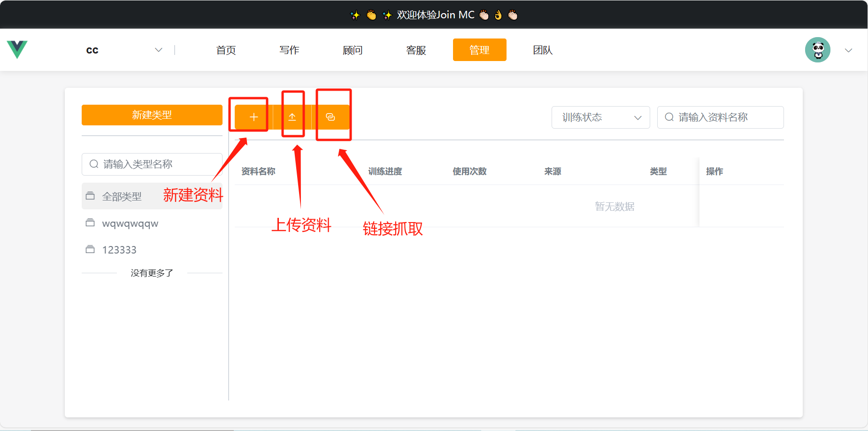
Task: Open the 客服 tab
Action: point(416,50)
